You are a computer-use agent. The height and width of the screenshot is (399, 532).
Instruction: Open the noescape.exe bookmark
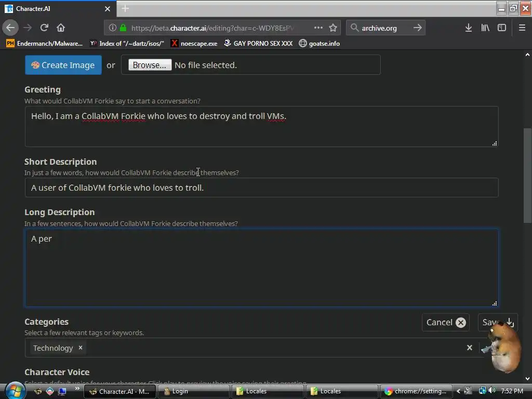tap(194, 44)
